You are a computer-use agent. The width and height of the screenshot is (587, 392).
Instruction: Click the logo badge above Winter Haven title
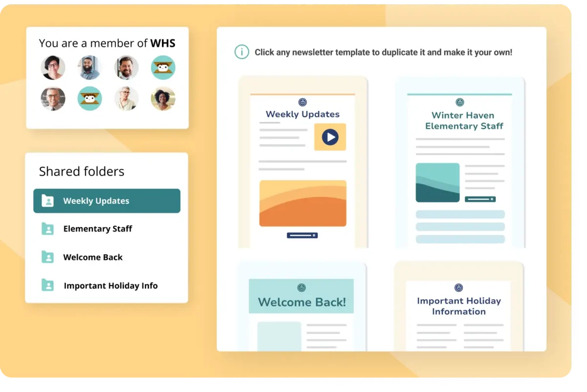[460, 102]
